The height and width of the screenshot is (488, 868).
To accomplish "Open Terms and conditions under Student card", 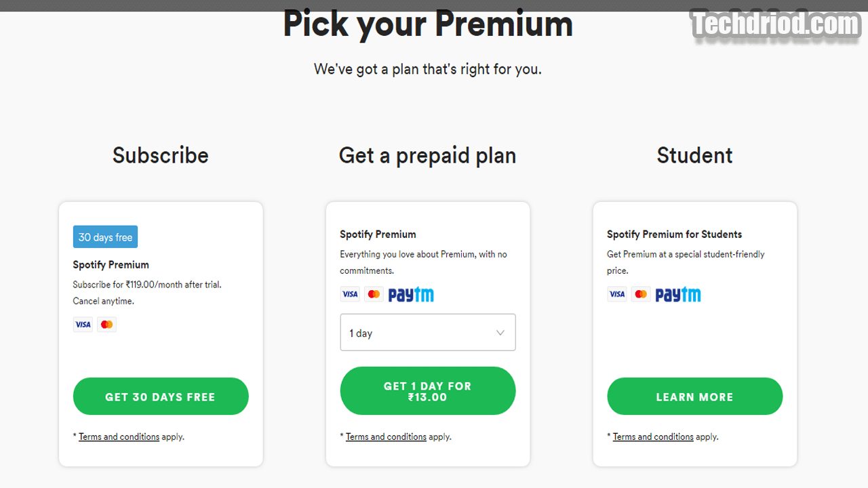I will click(652, 436).
